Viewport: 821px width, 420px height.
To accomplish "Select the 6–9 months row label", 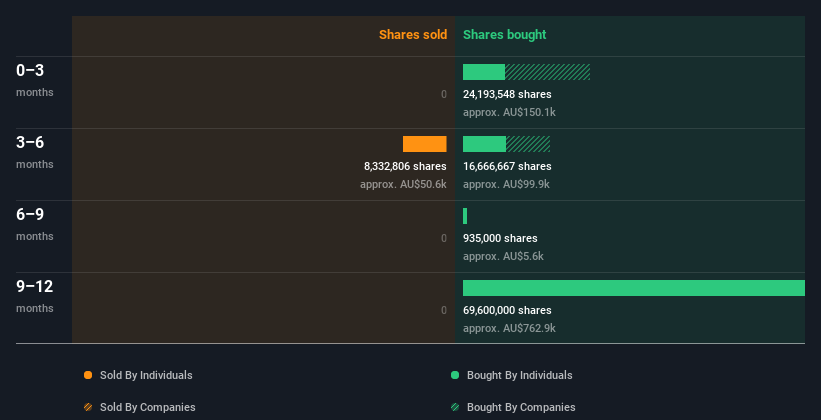I will pyautogui.click(x=35, y=224).
